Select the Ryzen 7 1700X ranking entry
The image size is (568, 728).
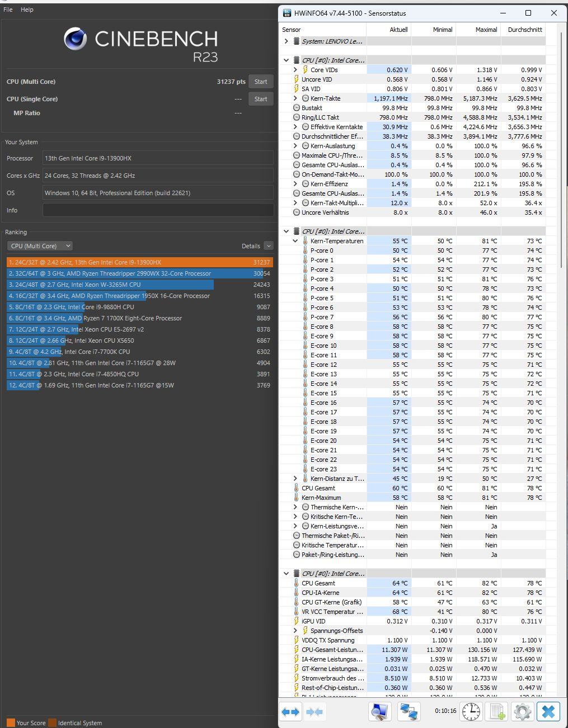coord(140,318)
